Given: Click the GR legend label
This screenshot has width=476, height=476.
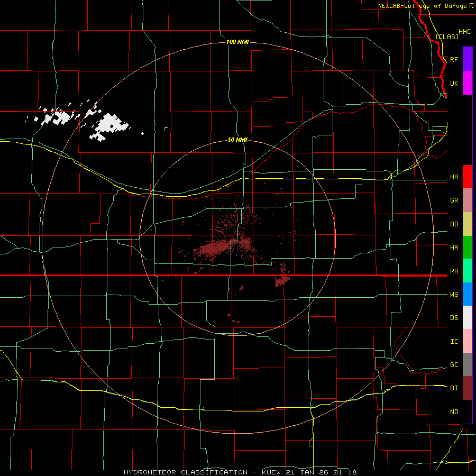Looking at the screenshot, I should [454, 200].
